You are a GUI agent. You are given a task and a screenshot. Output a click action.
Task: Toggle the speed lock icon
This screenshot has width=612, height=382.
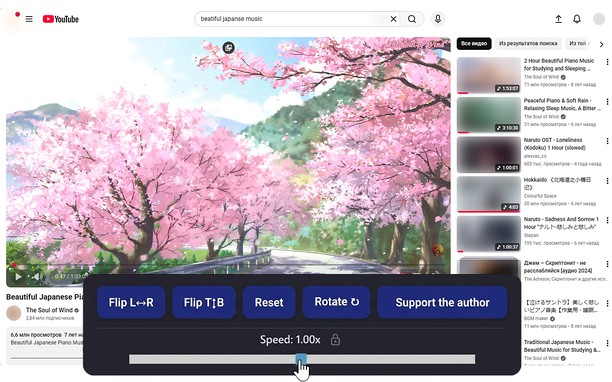point(335,340)
